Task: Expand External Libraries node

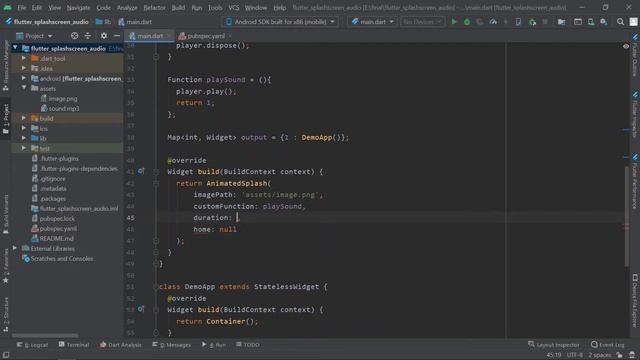Action: tap(15, 248)
